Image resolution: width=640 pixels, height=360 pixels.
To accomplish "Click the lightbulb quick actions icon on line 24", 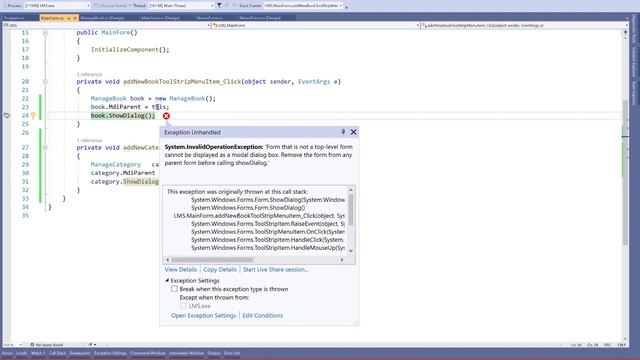I will point(33,116).
